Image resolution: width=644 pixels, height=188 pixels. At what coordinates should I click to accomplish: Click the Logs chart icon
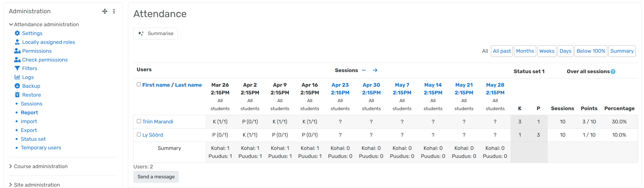click(x=17, y=77)
